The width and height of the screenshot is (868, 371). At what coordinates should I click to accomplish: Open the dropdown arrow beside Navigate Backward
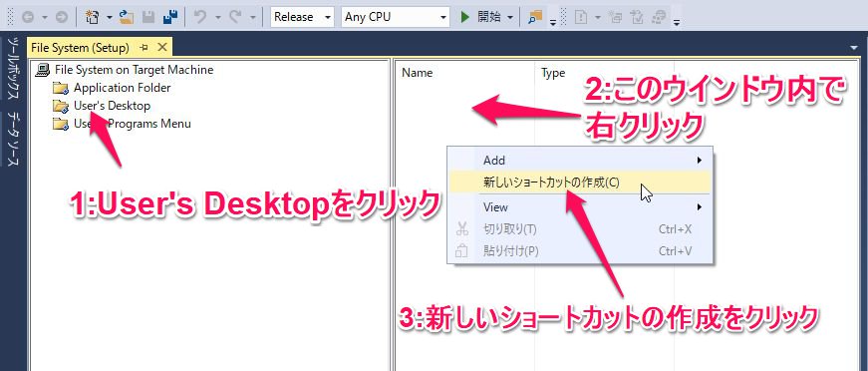tap(45, 18)
